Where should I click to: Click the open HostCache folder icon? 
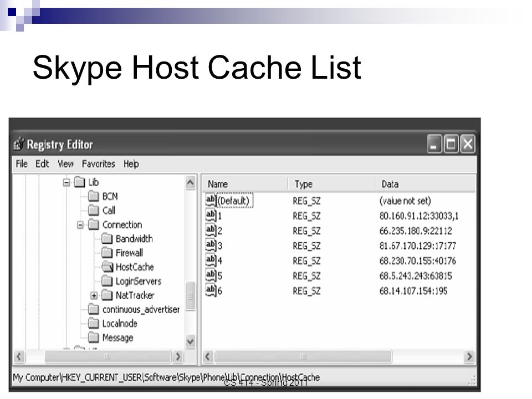[x=107, y=267]
